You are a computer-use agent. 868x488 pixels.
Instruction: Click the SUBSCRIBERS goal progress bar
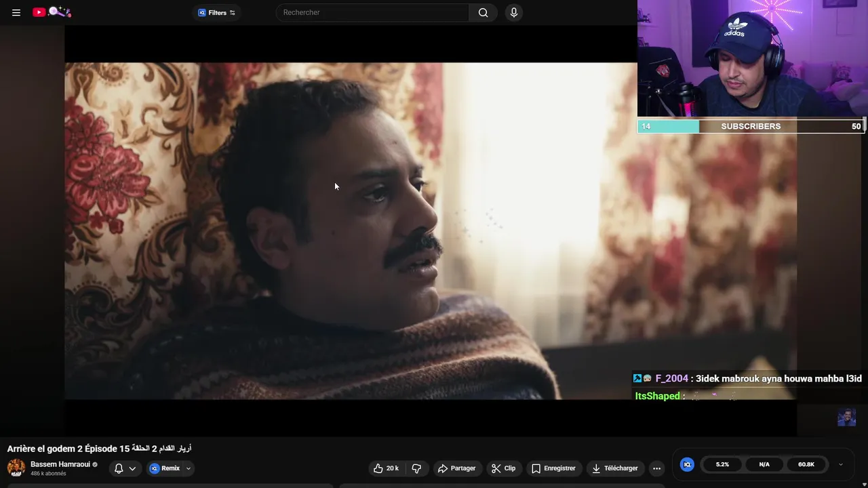(x=751, y=126)
